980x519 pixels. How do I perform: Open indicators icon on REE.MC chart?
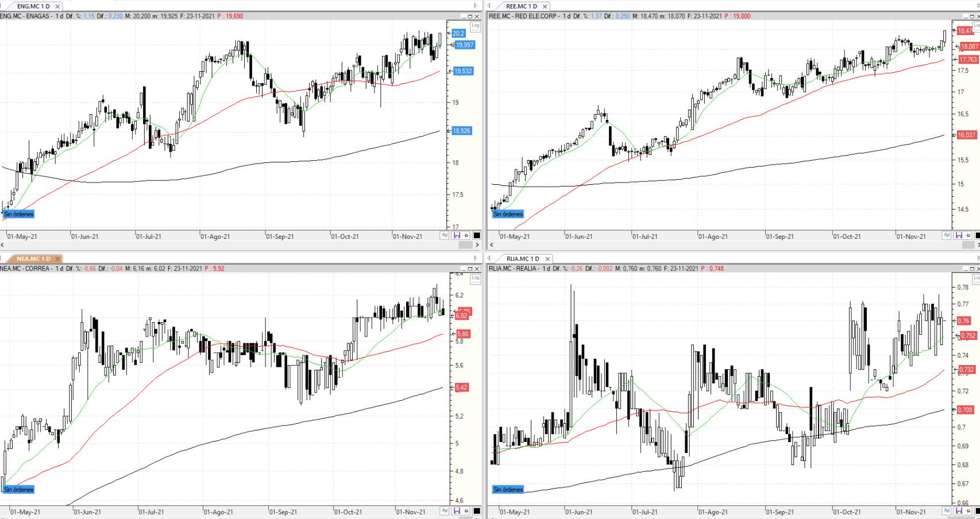pyautogui.click(x=947, y=235)
